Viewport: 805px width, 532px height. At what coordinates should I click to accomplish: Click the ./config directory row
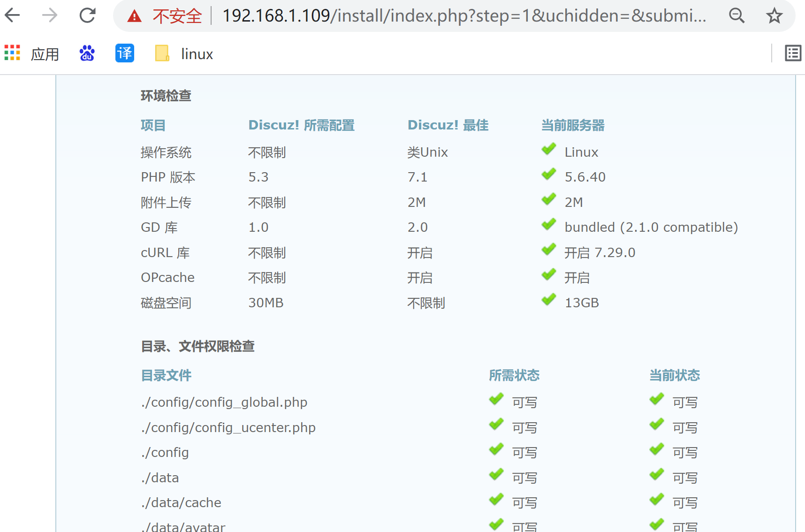click(x=165, y=453)
